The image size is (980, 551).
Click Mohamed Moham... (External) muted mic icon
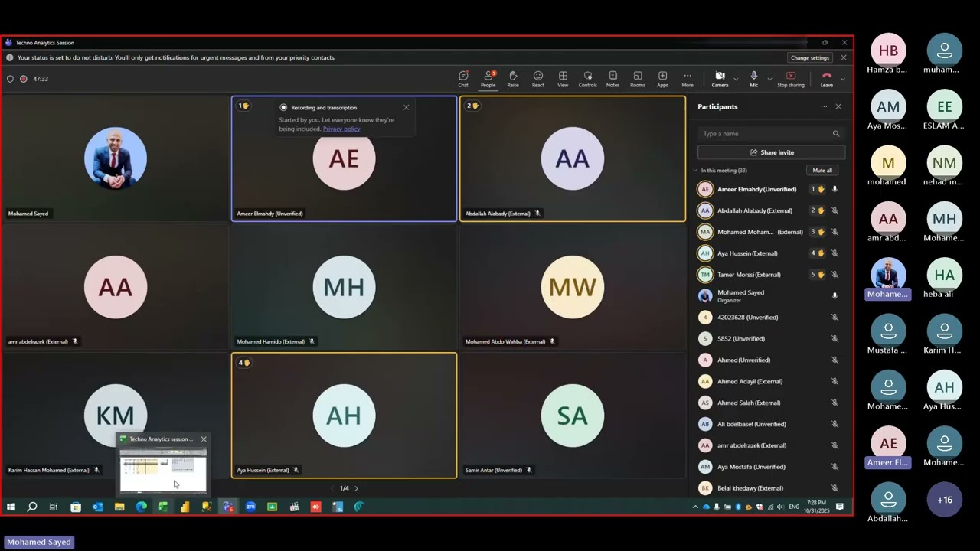[835, 232]
